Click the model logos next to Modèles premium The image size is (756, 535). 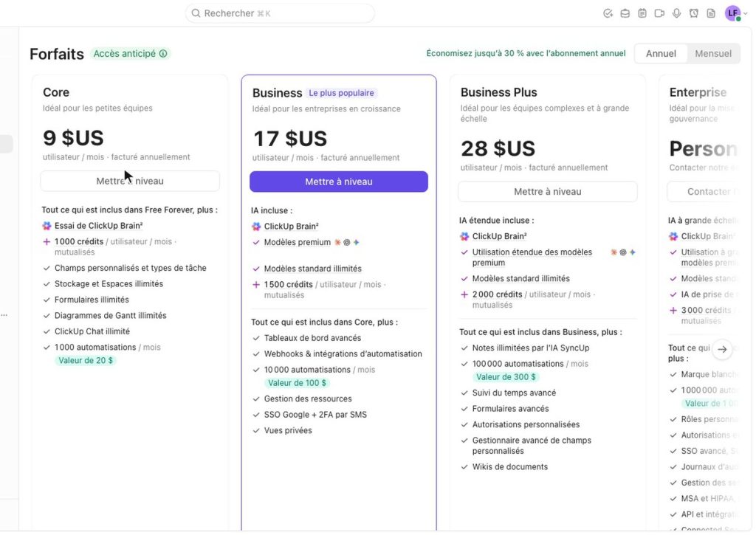(347, 243)
